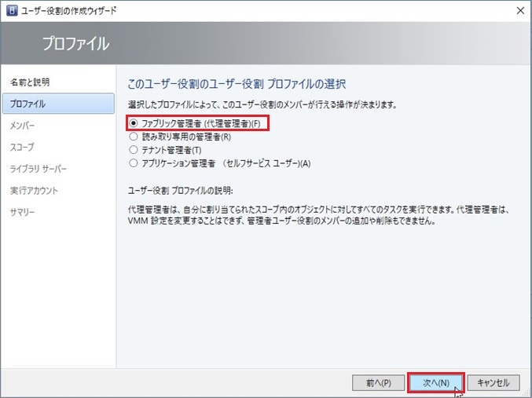Switch to the スコープ step
The height and width of the screenshot is (398, 532).
click(x=21, y=147)
